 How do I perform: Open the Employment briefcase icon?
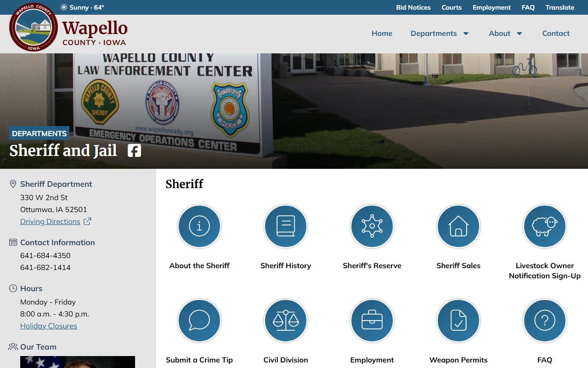coord(372,321)
